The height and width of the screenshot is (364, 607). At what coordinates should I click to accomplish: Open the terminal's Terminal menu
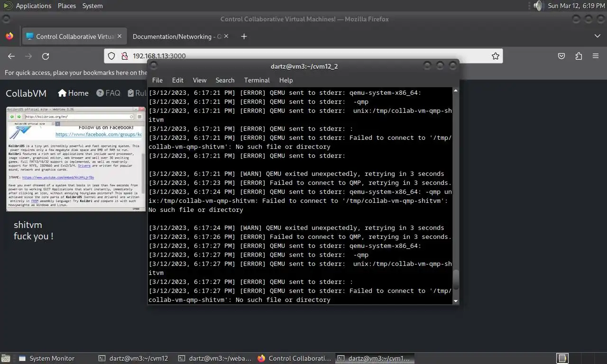pos(257,80)
